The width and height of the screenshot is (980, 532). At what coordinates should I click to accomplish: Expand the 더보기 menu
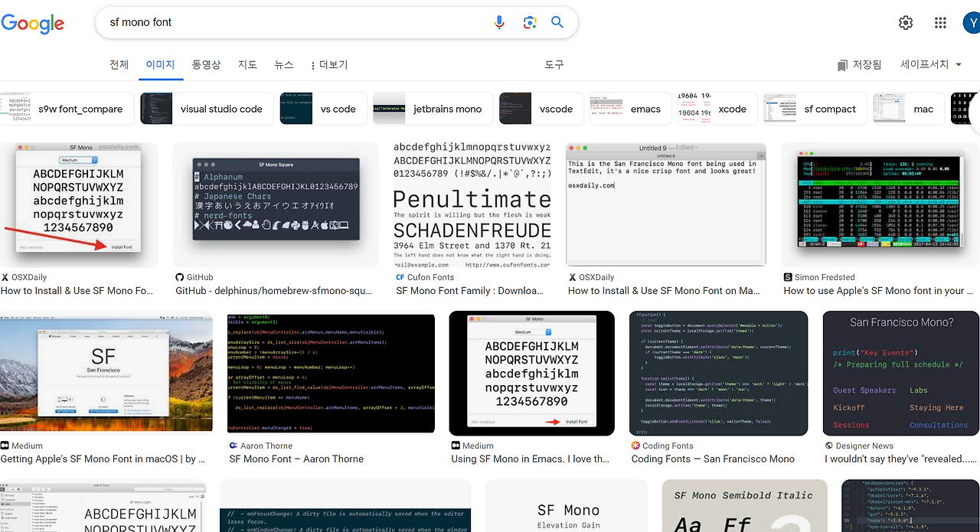tap(329, 65)
